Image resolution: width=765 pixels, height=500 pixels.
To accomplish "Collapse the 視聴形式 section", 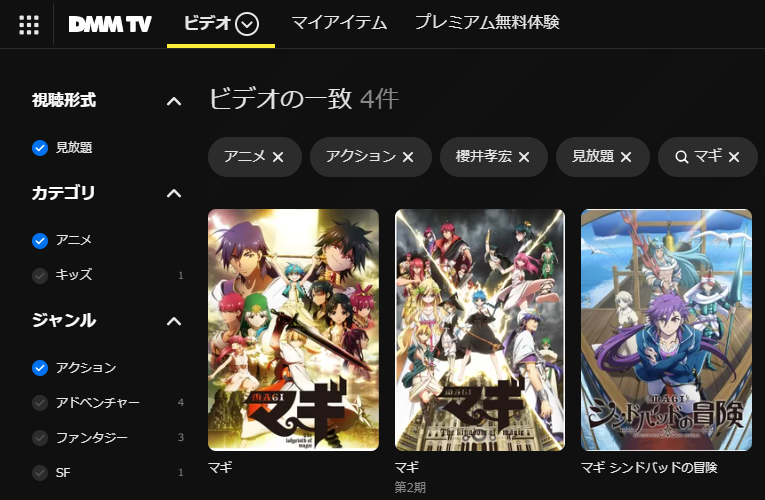I will tap(174, 101).
